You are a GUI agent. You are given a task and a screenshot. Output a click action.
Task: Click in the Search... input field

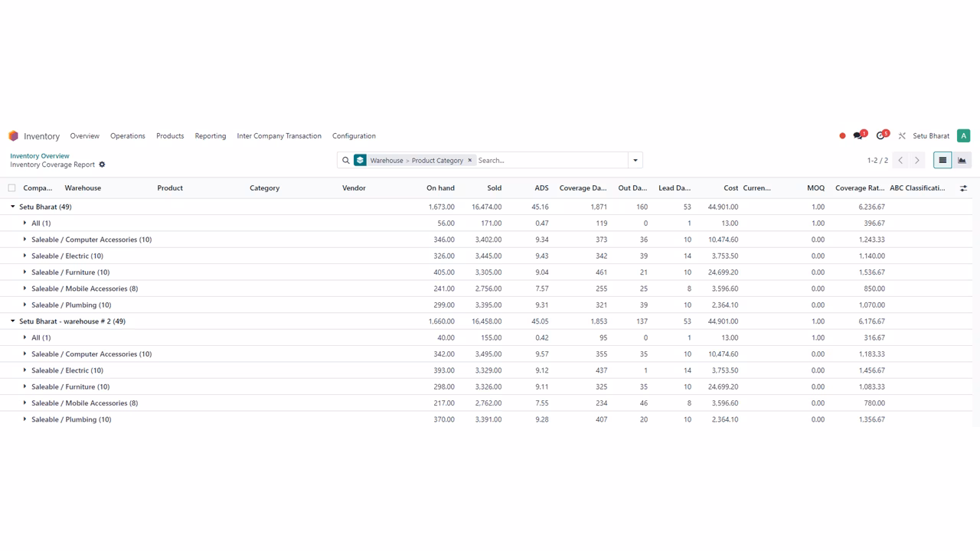click(551, 161)
